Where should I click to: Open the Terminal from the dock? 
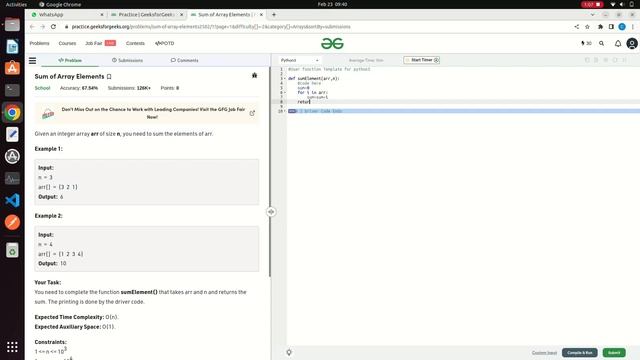point(12,90)
